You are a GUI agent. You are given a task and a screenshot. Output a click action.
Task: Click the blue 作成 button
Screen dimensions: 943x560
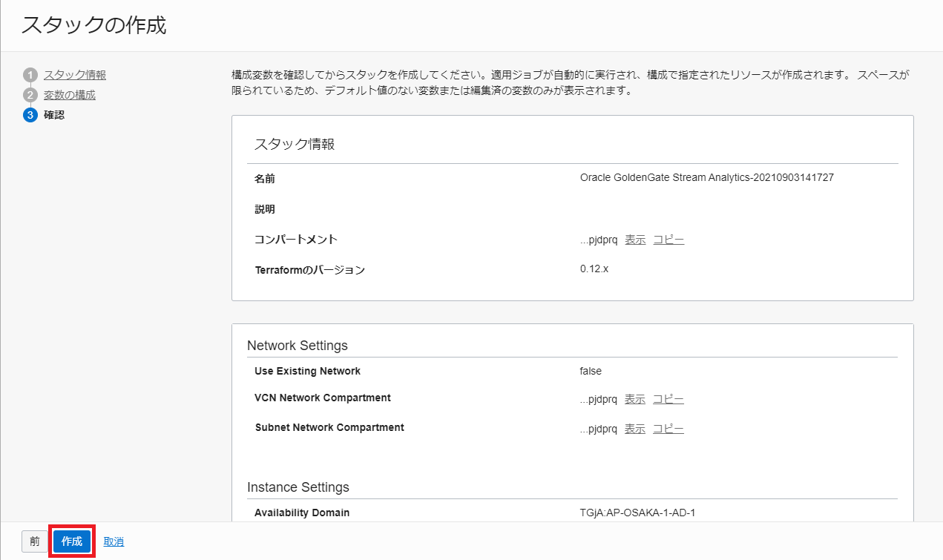pos(72,541)
